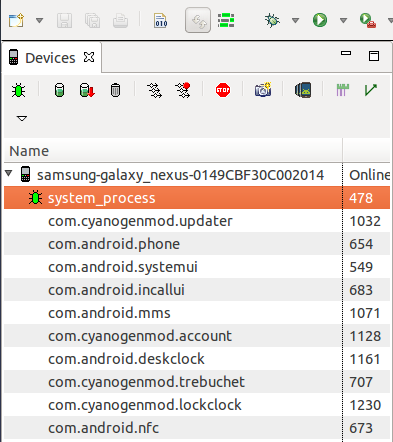393x442 pixels.
Task: Click PID value 1032
Action: click(x=365, y=221)
